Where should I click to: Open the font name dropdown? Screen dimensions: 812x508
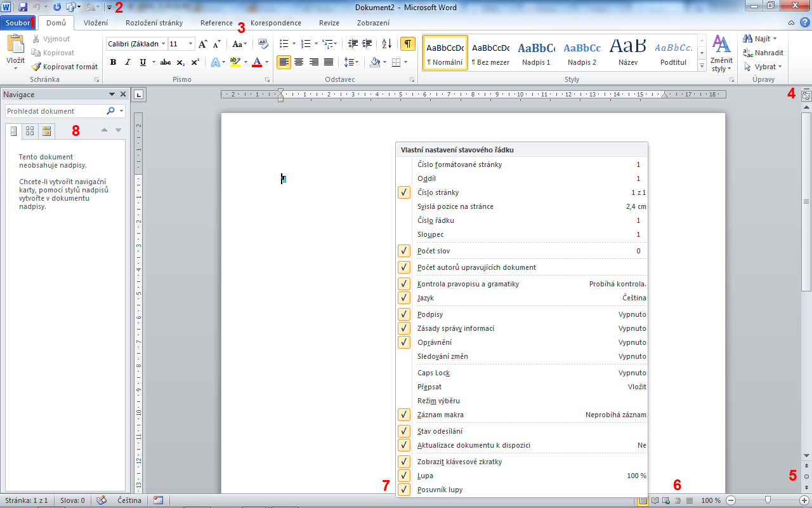(164, 44)
